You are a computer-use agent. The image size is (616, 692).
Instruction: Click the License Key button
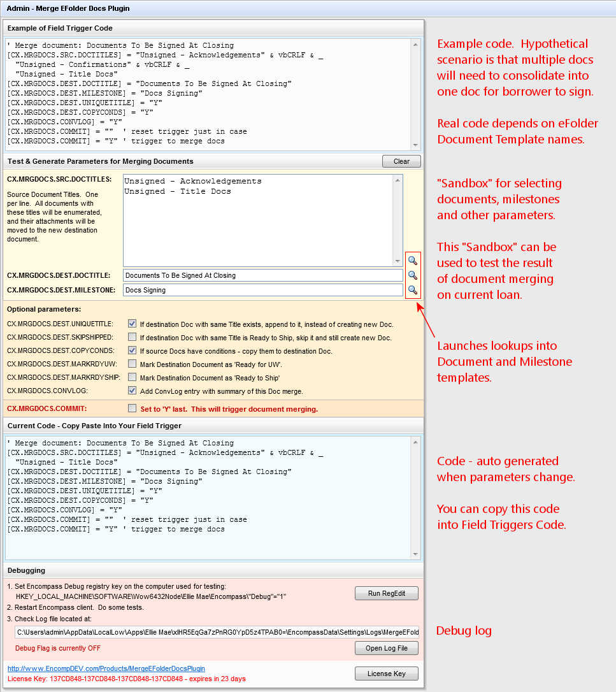pyautogui.click(x=387, y=674)
